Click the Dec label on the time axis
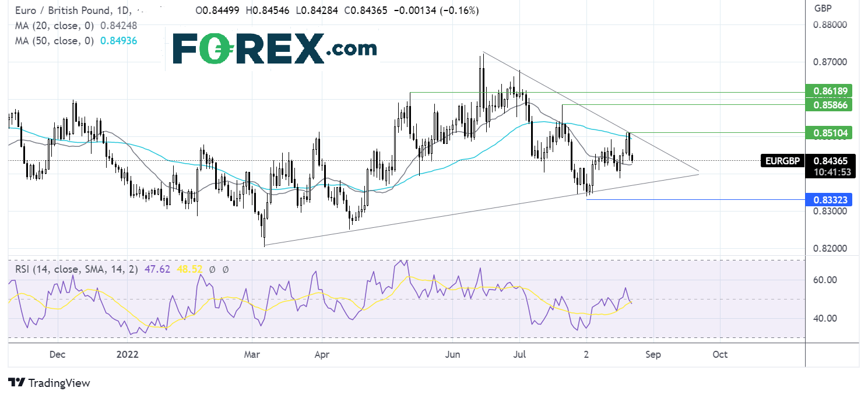The image size is (868, 398). click(58, 354)
